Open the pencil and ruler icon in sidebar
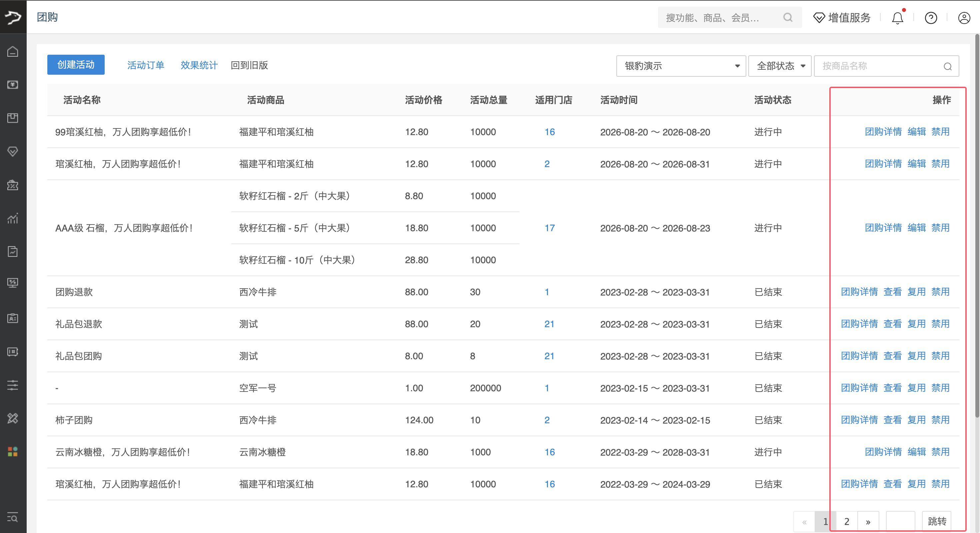Image resolution: width=980 pixels, height=533 pixels. [x=13, y=418]
